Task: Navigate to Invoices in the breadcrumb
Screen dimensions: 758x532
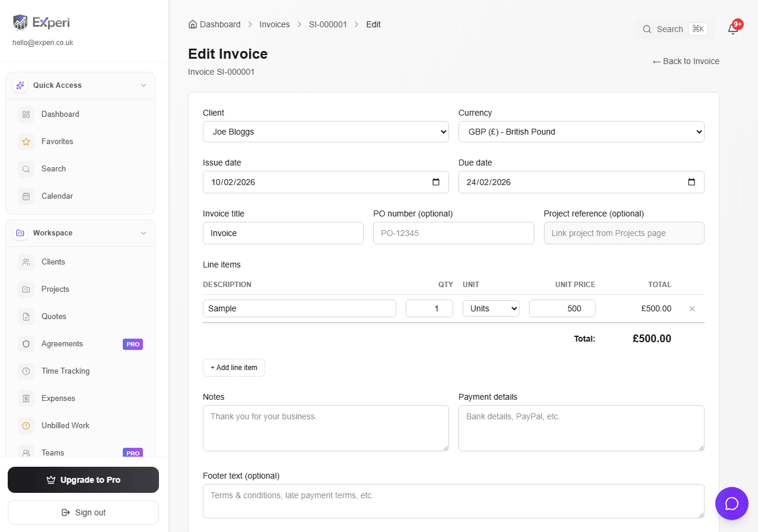Action: pos(274,24)
